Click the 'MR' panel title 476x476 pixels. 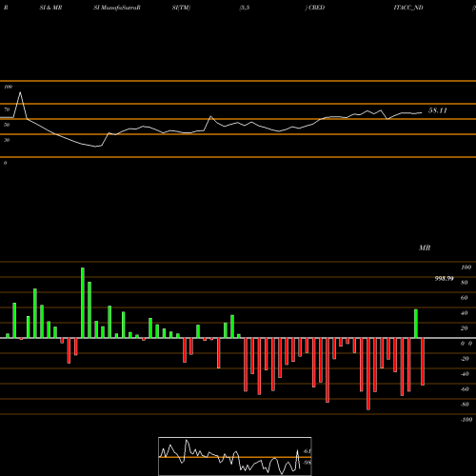pos(425,248)
